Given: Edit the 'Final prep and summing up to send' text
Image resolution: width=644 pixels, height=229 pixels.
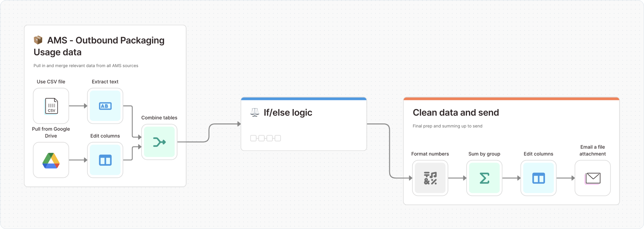Looking at the screenshot, I should point(447,126).
